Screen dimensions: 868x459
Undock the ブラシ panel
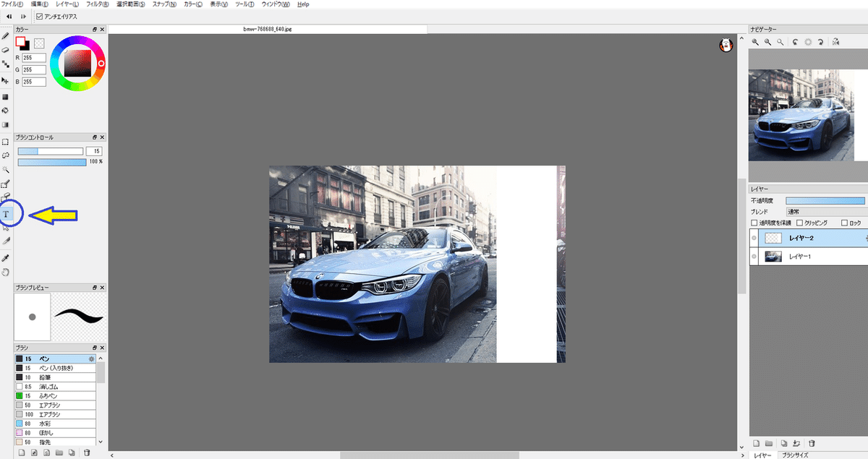pyautogui.click(x=95, y=348)
